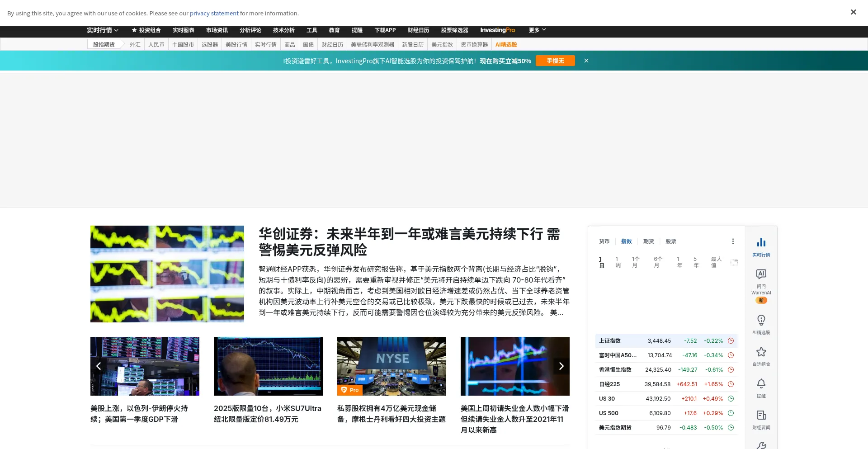The height and width of the screenshot is (449, 868).
Task: Select 指数 tab in quotes widget
Action: pyautogui.click(x=627, y=241)
